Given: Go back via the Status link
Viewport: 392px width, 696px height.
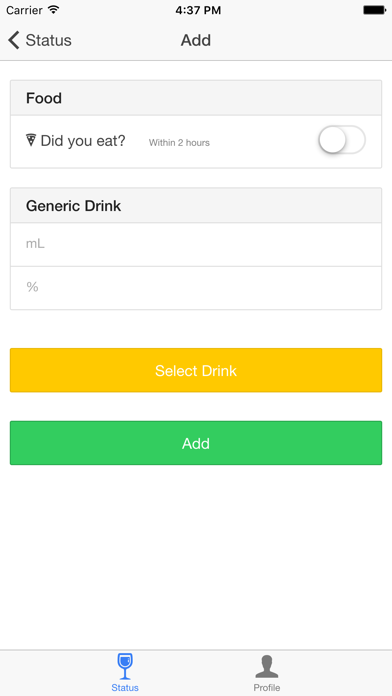Looking at the screenshot, I should [48, 40].
